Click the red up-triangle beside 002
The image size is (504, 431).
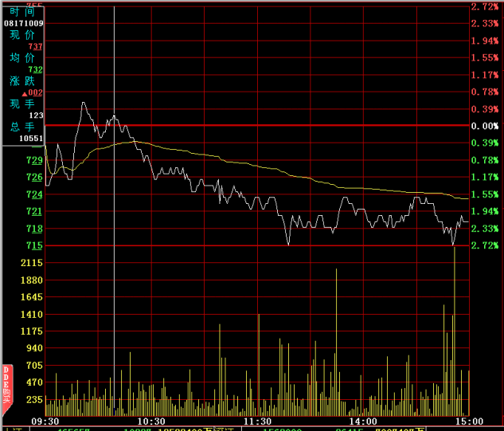tap(25, 94)
